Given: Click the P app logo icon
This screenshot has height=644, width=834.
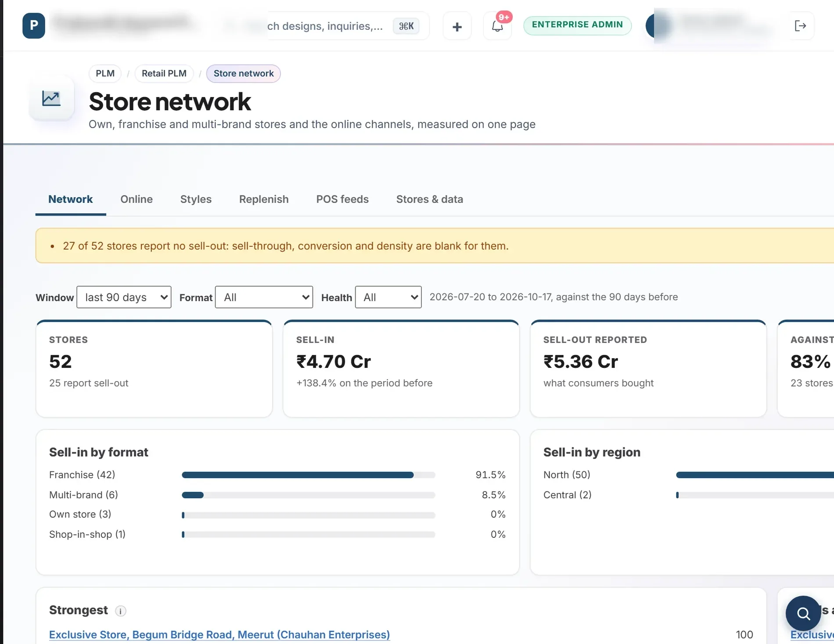Looking at the screenshot, I should (34, 25).
